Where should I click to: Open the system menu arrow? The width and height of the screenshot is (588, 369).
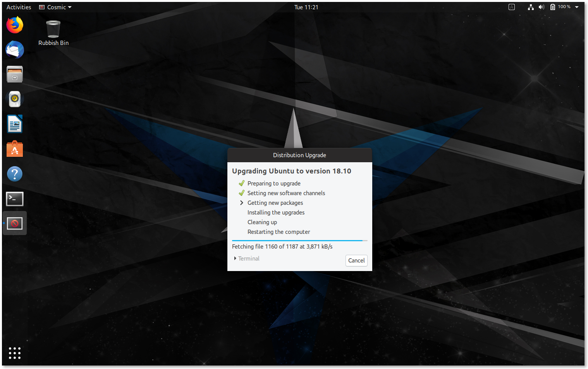coord(577,7)
